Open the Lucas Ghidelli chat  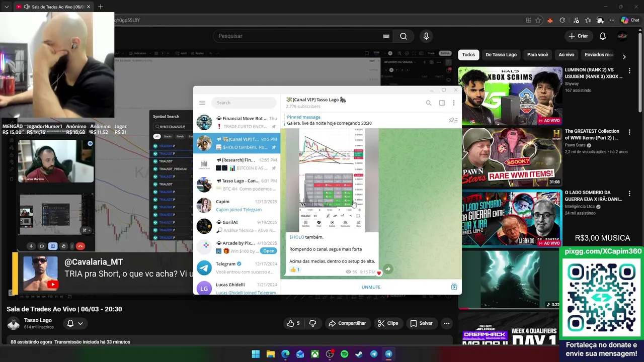click(236, 288)
